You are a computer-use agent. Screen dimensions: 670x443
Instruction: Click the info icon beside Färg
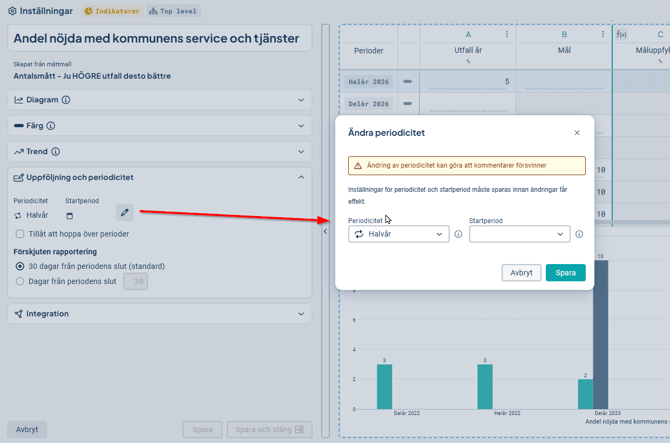(x=50, y=126)
